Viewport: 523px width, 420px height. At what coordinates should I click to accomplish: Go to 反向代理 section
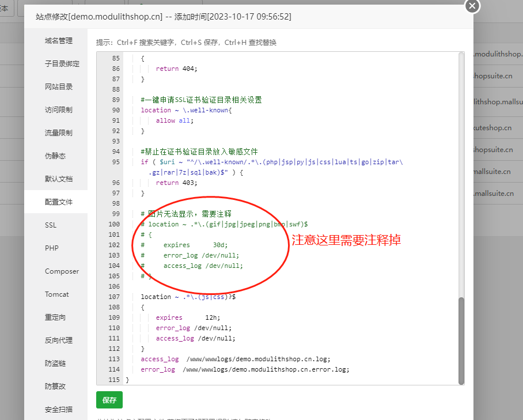coord(59,340)
